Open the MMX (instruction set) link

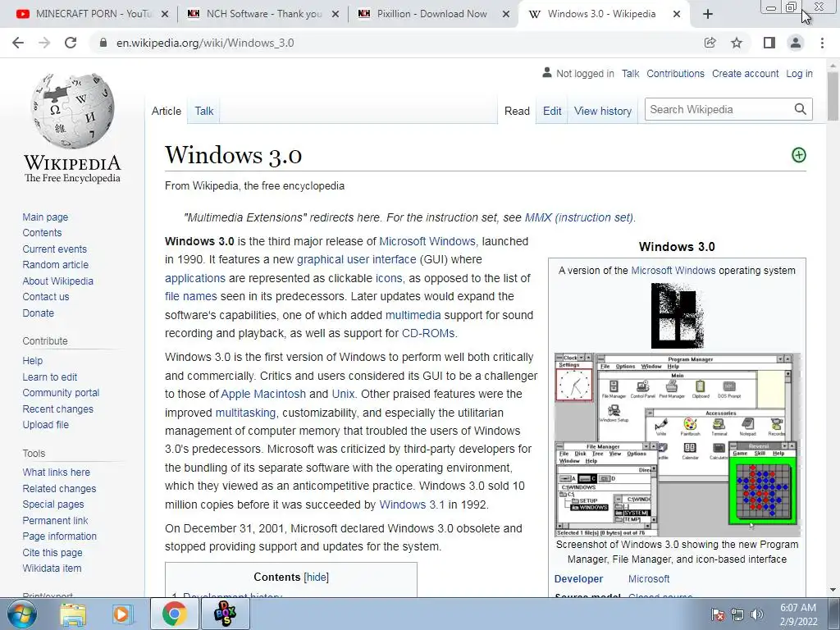pyautogui.click(x=579, y=217)
